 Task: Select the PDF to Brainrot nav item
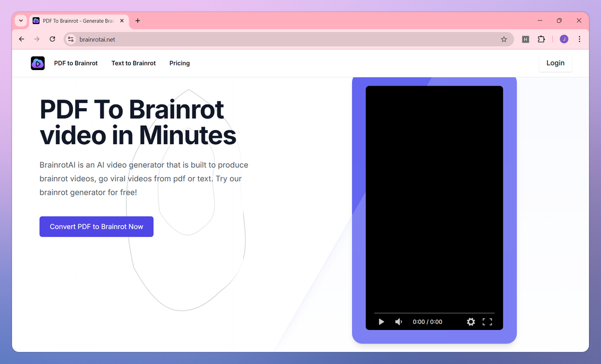click(76, 63)
